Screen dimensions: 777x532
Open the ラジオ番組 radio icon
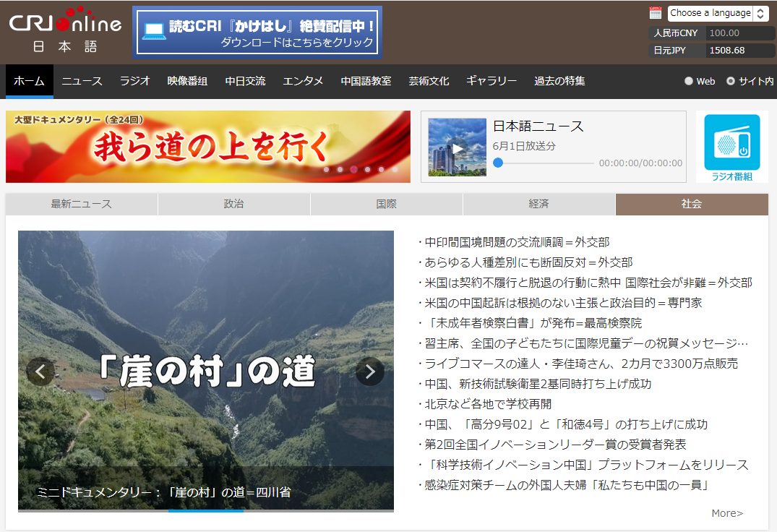732,147
